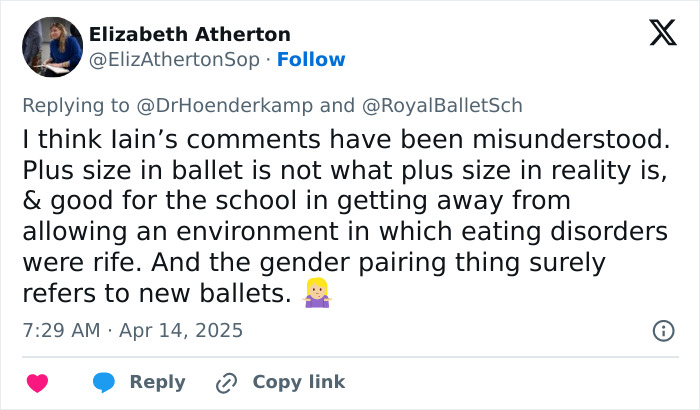Click the chain link icon
The image size is (700, 410).
(227, 382)
